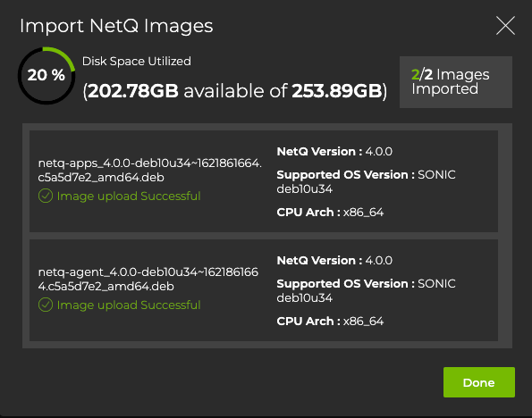Click Image upload Successful under netq-apps

click(x=129, y=196)
